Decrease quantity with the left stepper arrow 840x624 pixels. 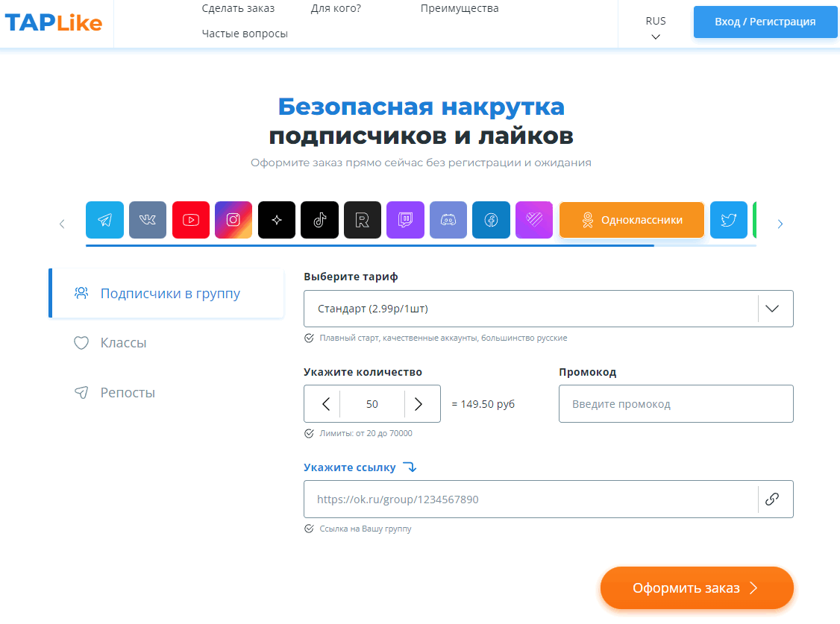coord(326,404)
